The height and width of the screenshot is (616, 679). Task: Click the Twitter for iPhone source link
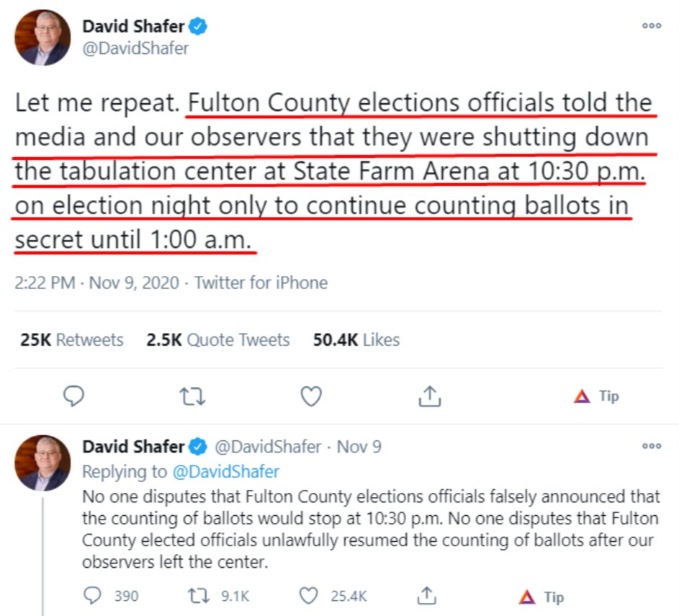[261, 283]
